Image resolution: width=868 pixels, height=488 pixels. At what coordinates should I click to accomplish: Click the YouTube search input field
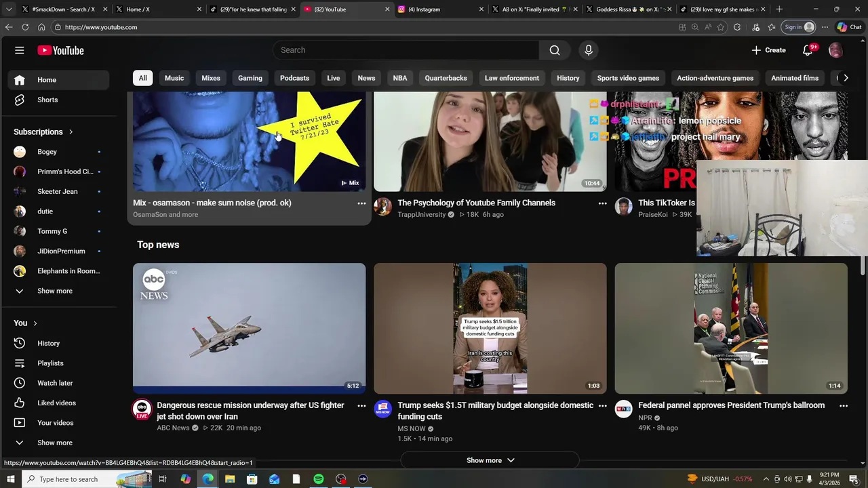tap(406, 50)
